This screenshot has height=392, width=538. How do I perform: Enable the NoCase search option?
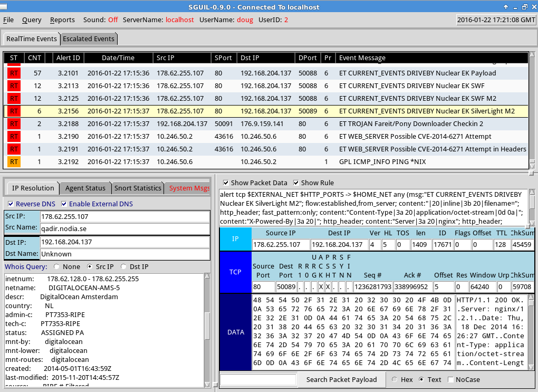pyautogui.click(x=451, y=379)
